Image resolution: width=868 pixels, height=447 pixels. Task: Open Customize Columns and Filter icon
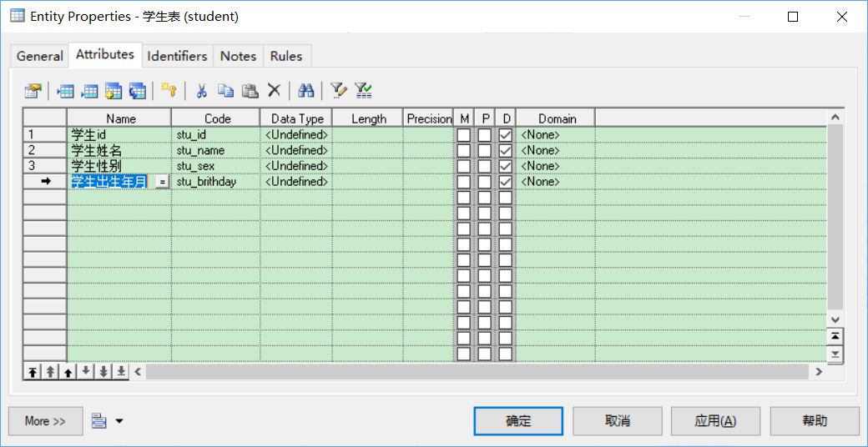[338, 91]
